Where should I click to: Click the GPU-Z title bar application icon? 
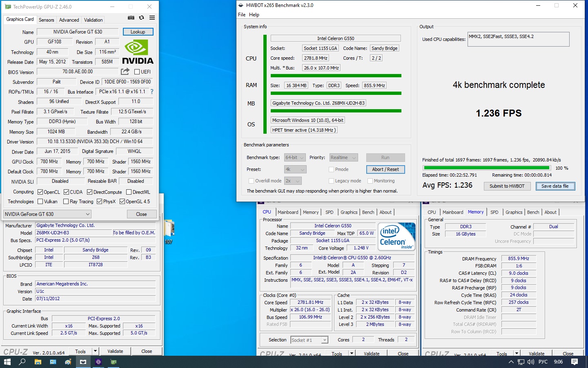coord(8,7)
